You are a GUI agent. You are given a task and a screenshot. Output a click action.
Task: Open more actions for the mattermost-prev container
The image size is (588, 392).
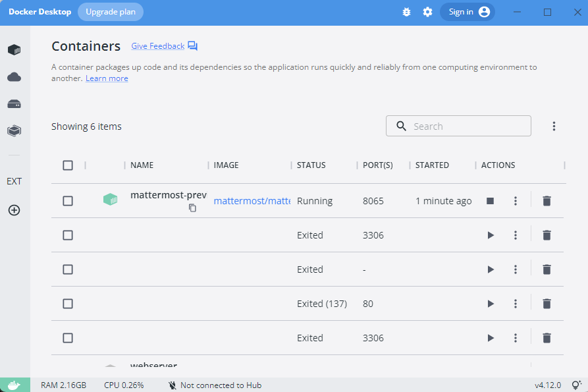(516, 201)
